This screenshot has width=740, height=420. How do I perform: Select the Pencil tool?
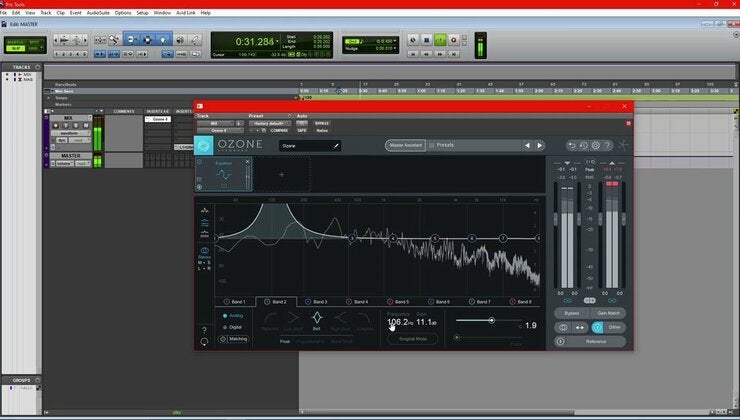[194, 40]
